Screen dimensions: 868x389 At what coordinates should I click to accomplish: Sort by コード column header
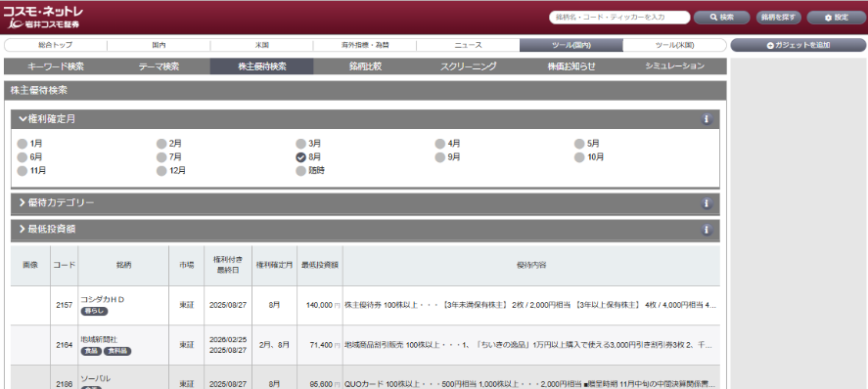coord(65,266)
